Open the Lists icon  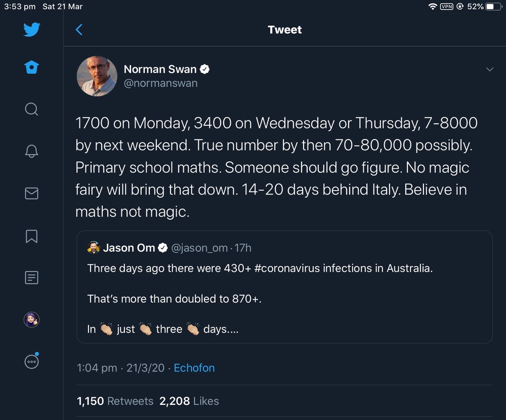click(x=31, y=277)
